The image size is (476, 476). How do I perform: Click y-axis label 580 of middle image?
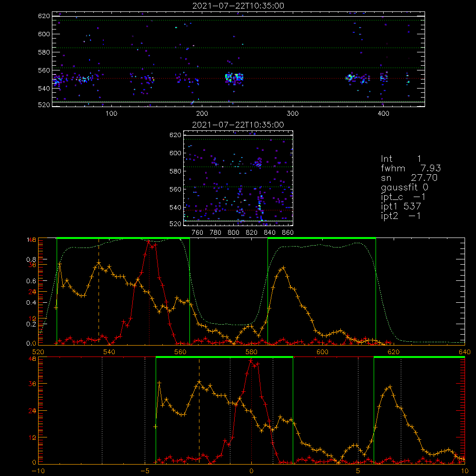pos(176,171)
